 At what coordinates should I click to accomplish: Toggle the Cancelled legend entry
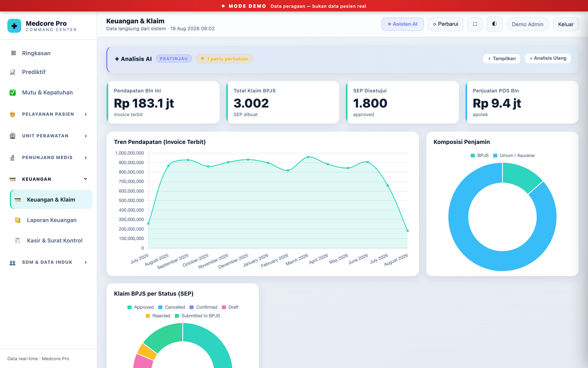(171, 307)
